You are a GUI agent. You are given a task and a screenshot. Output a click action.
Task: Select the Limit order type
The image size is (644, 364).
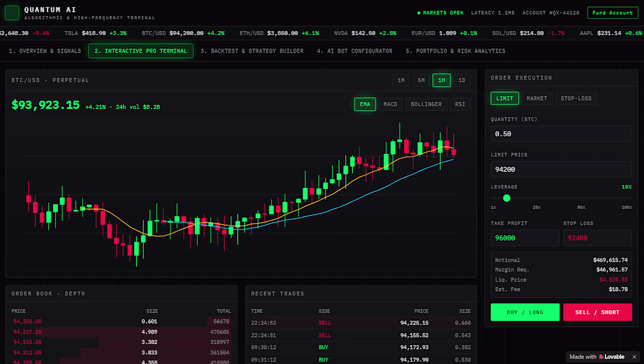[504, 98]
